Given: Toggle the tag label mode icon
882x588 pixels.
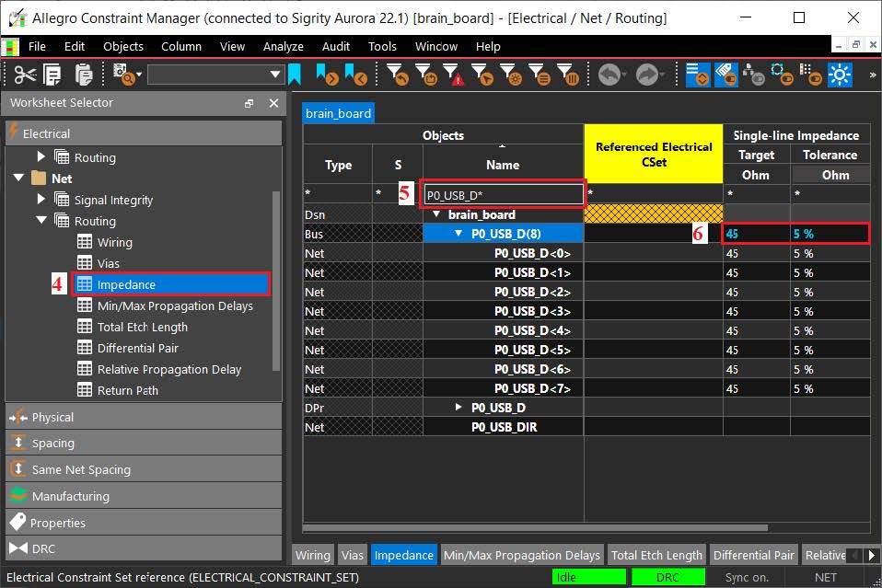Looking at the screenshot, I should (x=726, y=75).
